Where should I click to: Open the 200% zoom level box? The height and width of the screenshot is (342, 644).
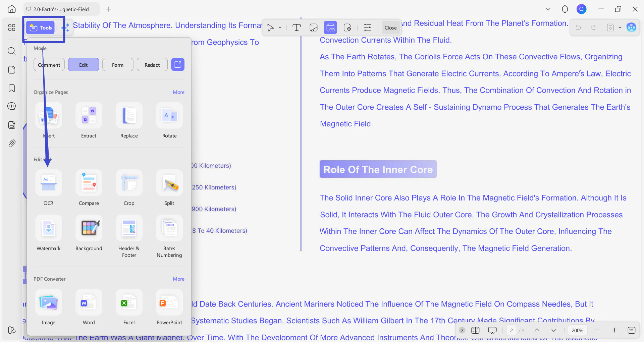click(x=578, y=331)
